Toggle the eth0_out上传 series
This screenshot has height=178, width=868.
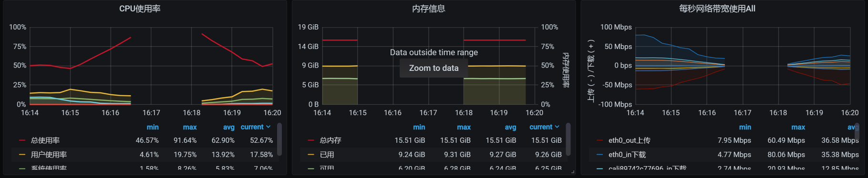pos(629,140)
